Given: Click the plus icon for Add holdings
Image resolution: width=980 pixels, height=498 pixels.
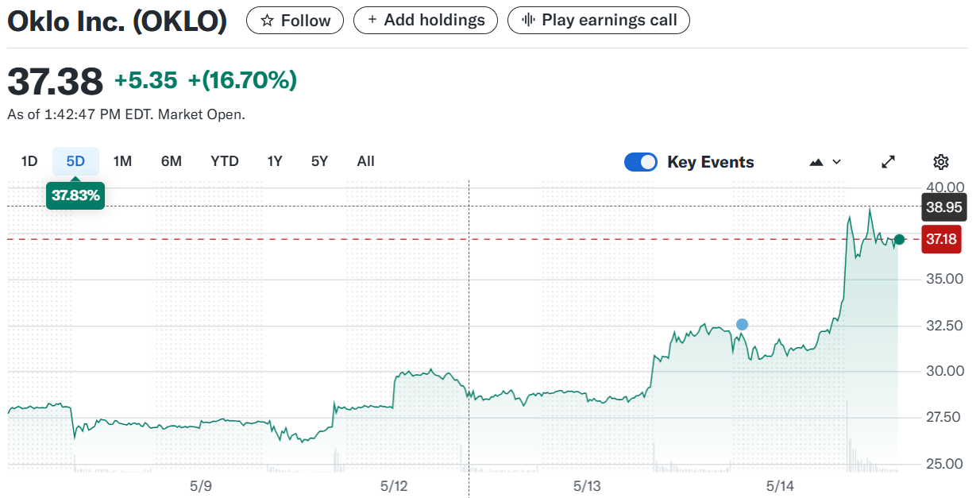Looking at the screenshot, I should [x=372, y=21].
